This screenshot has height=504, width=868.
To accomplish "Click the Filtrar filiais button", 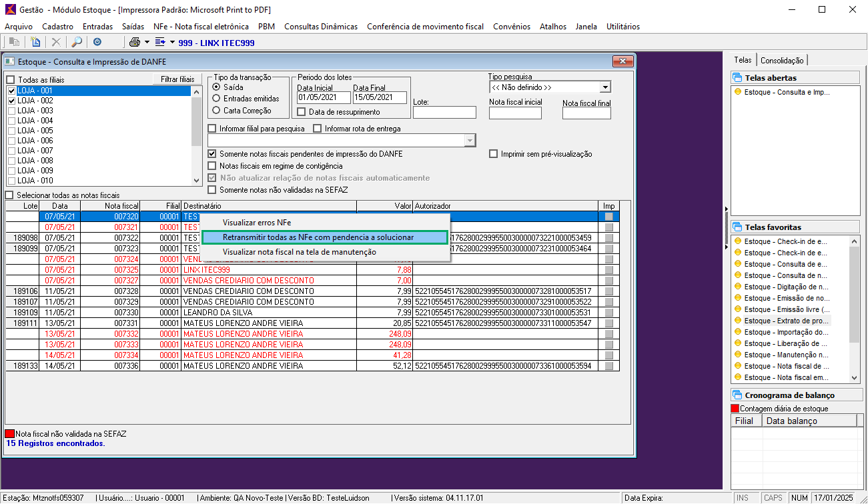I will pos(177,79).
